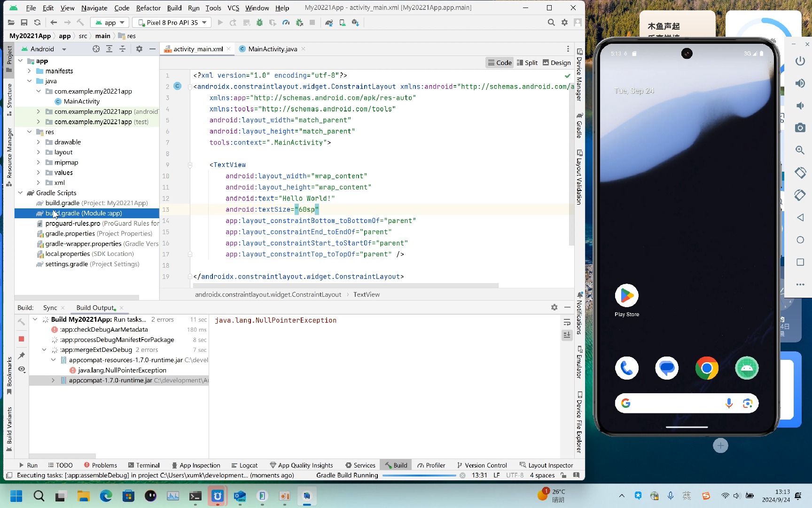The width and height of the screenshot is (812, 508).
Task: Start debugging with the Debug icon
Action: click(260, 22)
